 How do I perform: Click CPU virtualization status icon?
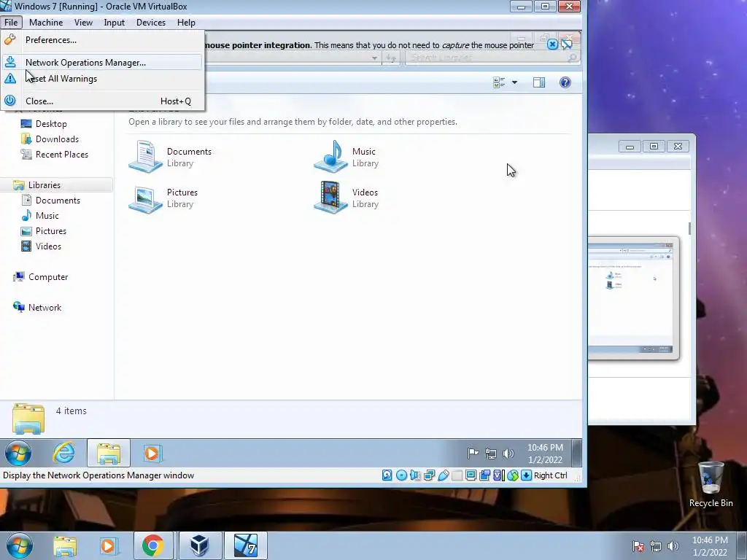coord(499,475)
